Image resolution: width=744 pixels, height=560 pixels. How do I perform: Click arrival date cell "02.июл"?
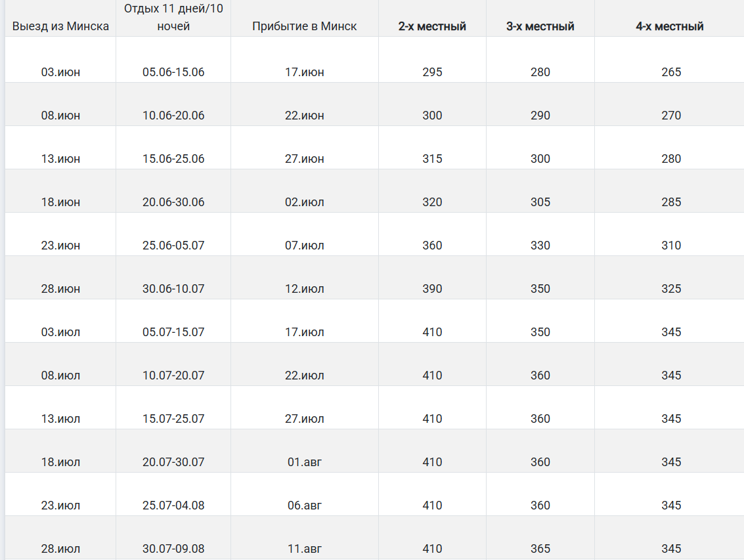(305, 202)
